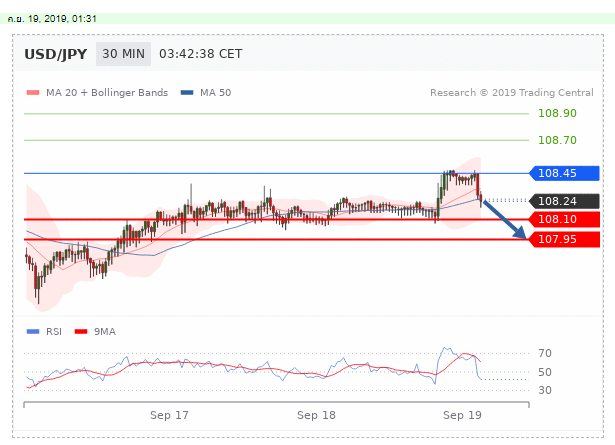Click the red 108.10 support price tag
The image size is (615, 445).
click(564, 219)
